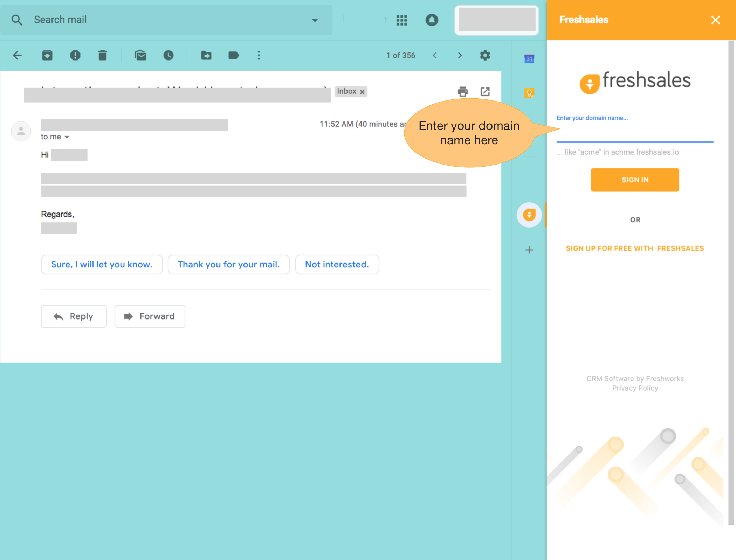Go back to inbox arrow

coord(17,55)
